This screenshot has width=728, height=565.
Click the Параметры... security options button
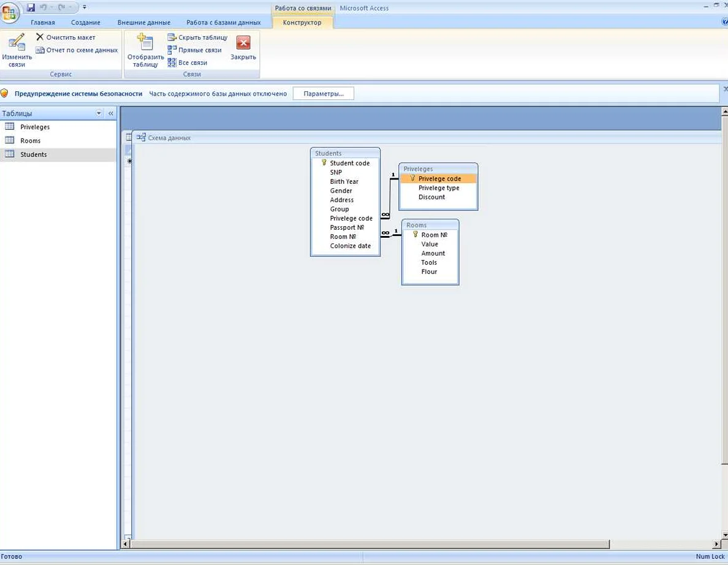tap(324, 94)
